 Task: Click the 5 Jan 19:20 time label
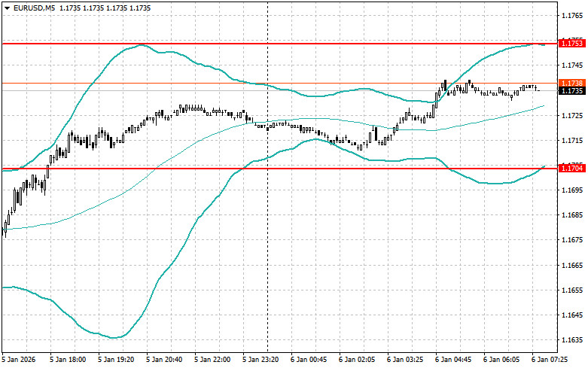tap(116, 360)
